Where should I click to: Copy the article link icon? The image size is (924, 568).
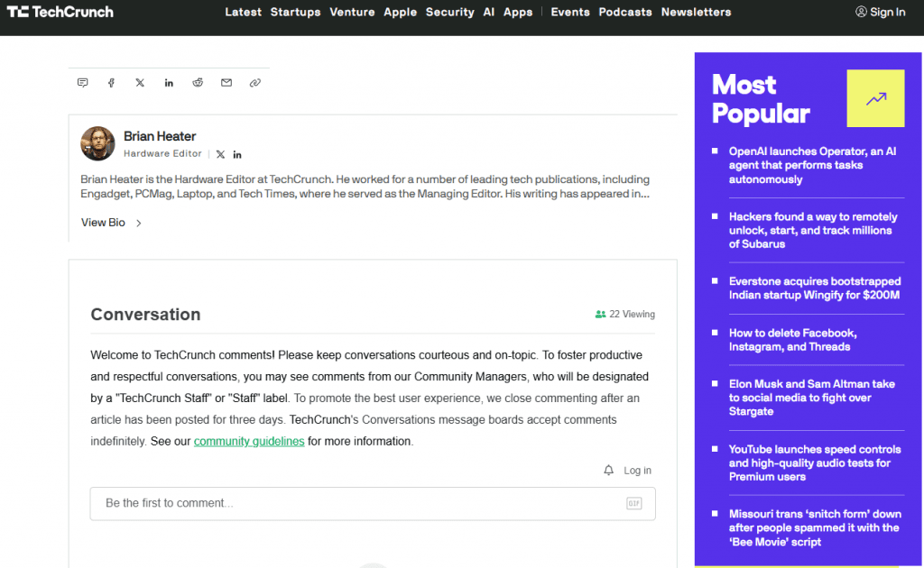[x=255, y=82]
